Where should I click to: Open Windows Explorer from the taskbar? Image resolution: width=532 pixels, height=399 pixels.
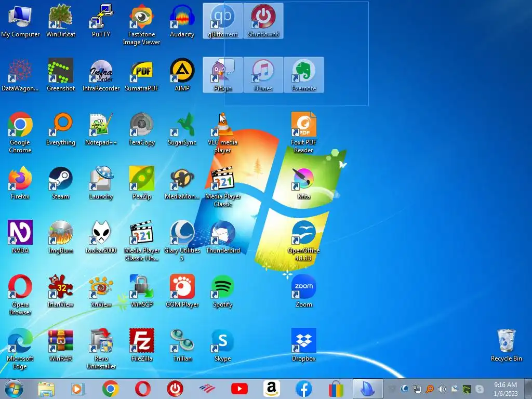click(46, 389)
